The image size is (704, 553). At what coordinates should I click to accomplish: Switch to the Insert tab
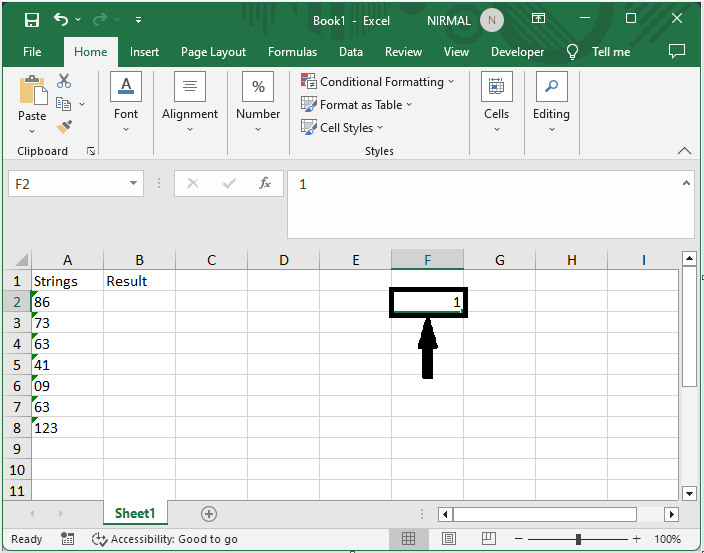point(144,52)
